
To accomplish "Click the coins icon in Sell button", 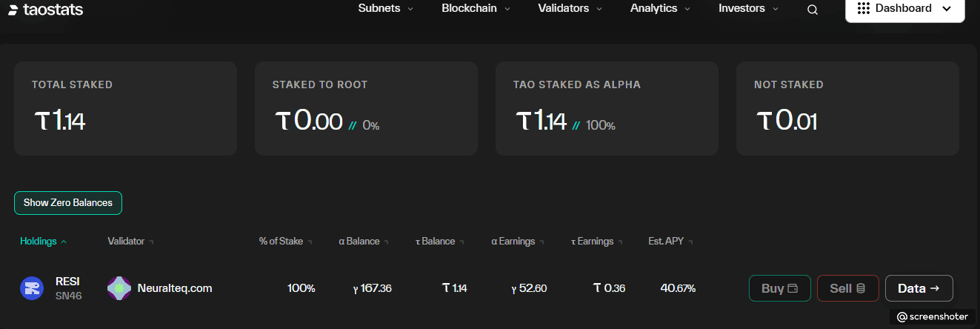I will pyautogui.click(x=860, y=288).
